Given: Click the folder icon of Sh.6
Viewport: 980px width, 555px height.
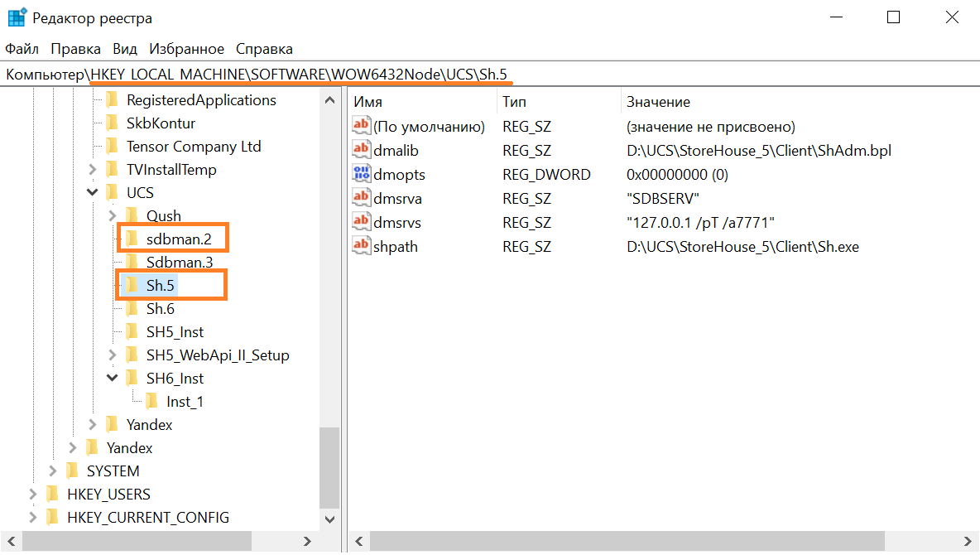Looking at the screenshot, I should click(x=132, y=309).
